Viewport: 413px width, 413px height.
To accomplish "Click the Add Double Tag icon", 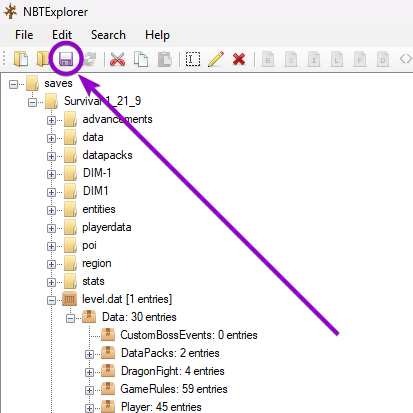I will (x=383, y=59).
